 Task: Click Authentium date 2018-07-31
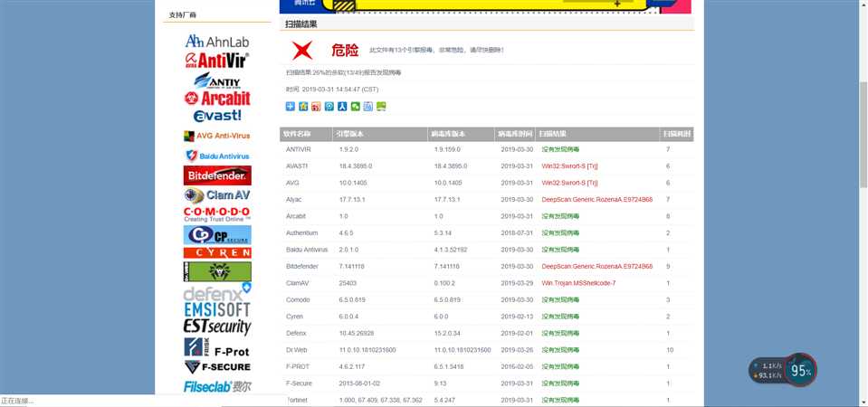pos(517,232)
